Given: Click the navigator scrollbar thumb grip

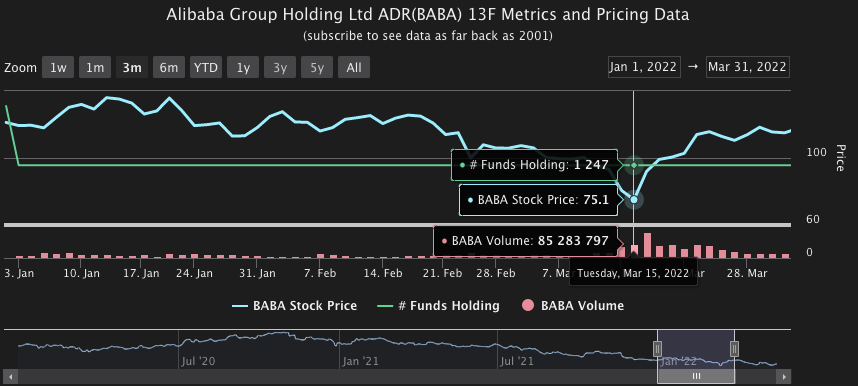Looking at the screenshot, I should (696, 377).
